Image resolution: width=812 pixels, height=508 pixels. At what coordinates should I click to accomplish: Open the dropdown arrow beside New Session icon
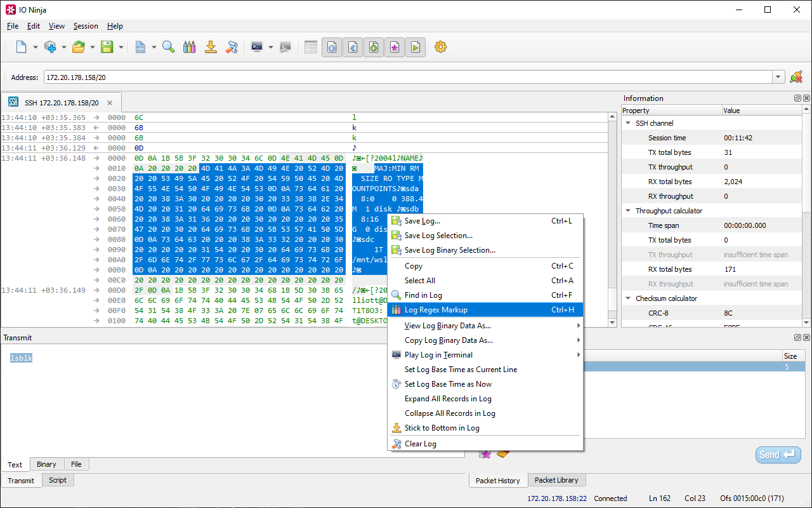(x=36, y=47)
